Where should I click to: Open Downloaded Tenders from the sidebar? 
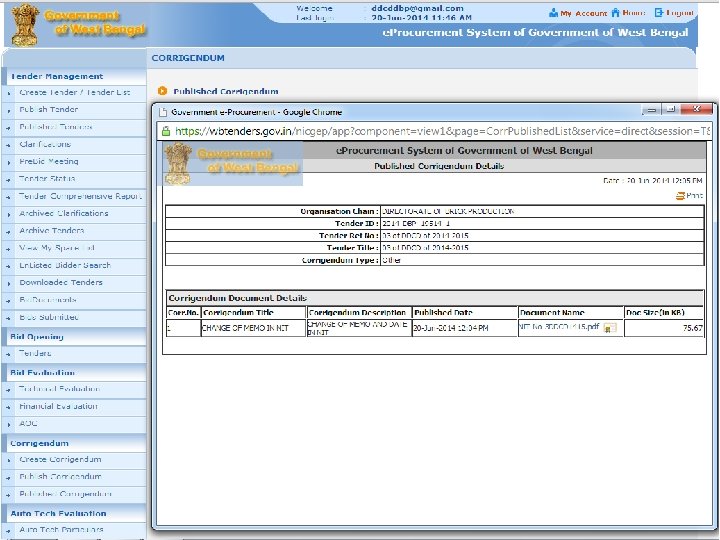coord(60,282)
